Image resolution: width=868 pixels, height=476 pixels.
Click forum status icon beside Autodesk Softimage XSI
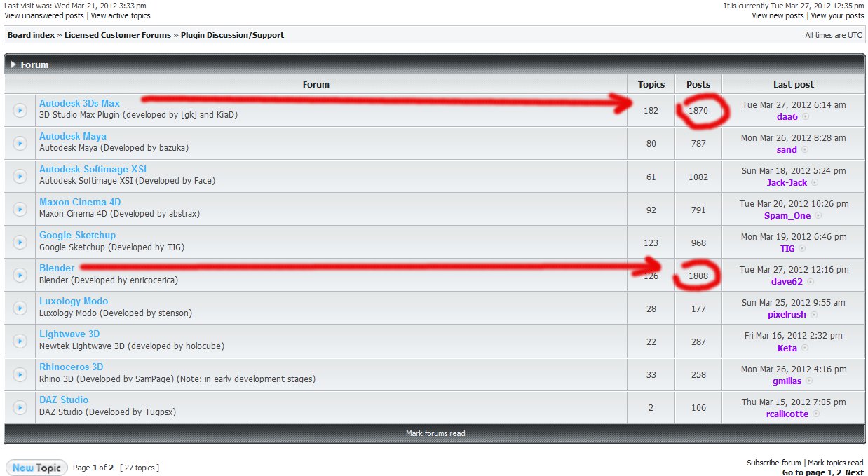click(x=20, y=176)
